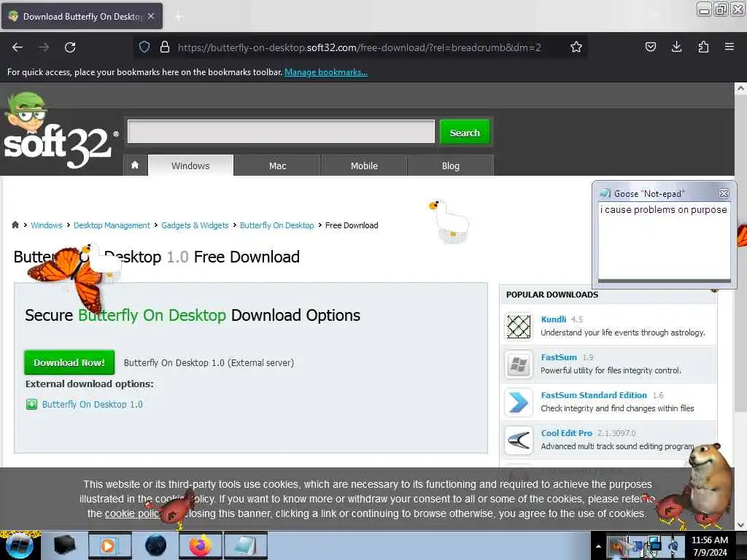Open the Cool Edit Pro link
The image size is (747, 560).
click(566, 433)
